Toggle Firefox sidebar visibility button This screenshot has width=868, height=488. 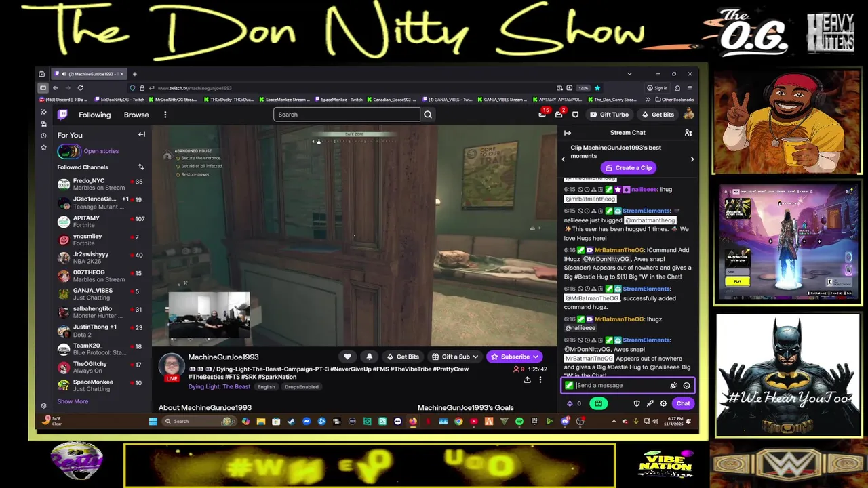tap(43, 88)
